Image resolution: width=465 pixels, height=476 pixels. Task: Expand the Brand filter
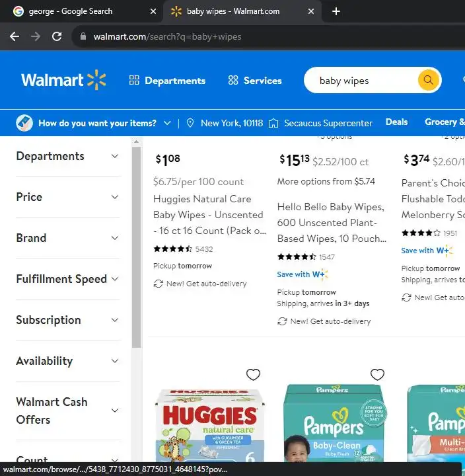[67, 238]
